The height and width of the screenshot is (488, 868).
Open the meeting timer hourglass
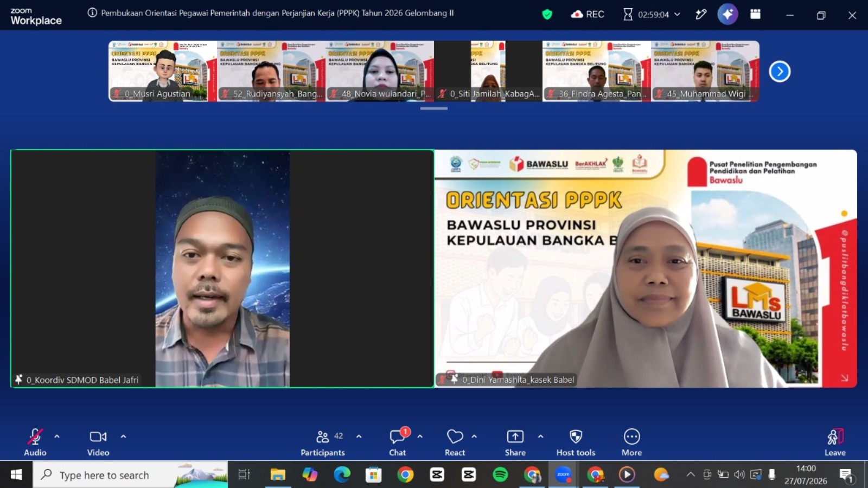(x=628, y=14)
